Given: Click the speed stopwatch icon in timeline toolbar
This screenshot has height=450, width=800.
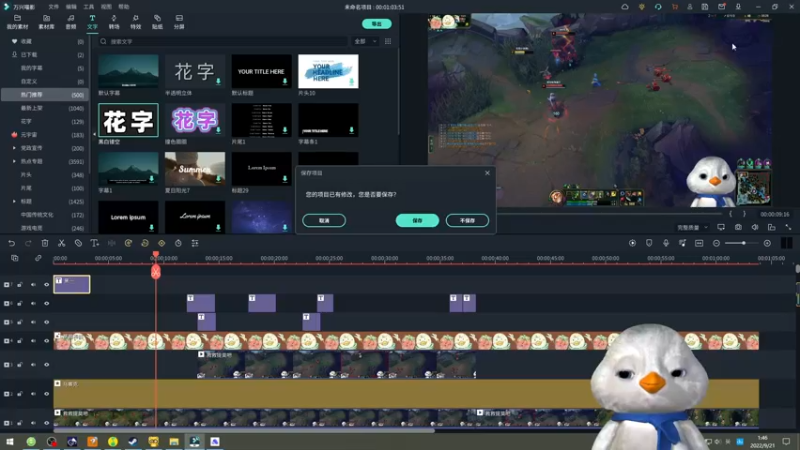Looking at the screenshot, I should (178, 243).
